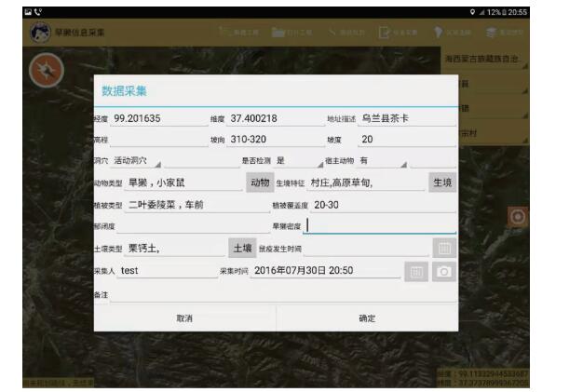Viewport: 583px width, 392px height.
Task: Click the 旱獭密度 input field
Action: pos(380,226)
